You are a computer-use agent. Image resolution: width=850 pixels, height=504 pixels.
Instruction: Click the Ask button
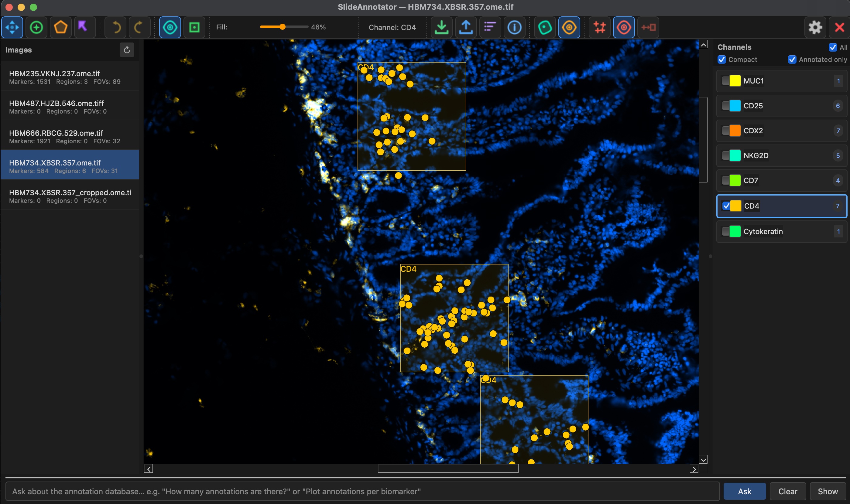click(x=744, y=491)
